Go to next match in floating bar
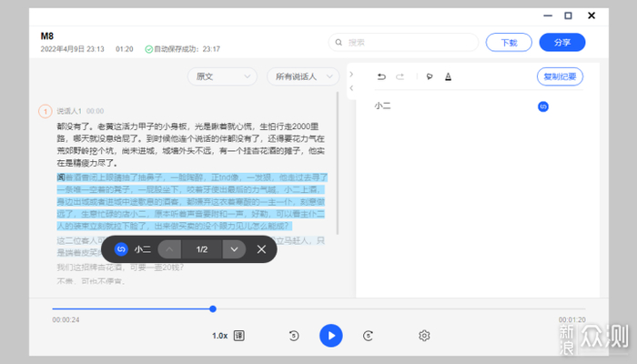The height and width of the screenshot is (364, 637). (x=234, y=248)
